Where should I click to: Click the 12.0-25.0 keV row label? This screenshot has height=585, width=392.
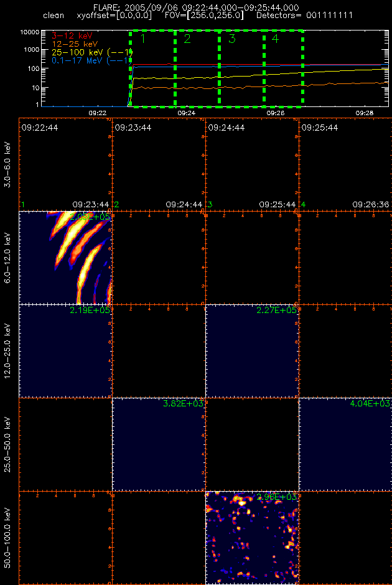tap(8, 351)
